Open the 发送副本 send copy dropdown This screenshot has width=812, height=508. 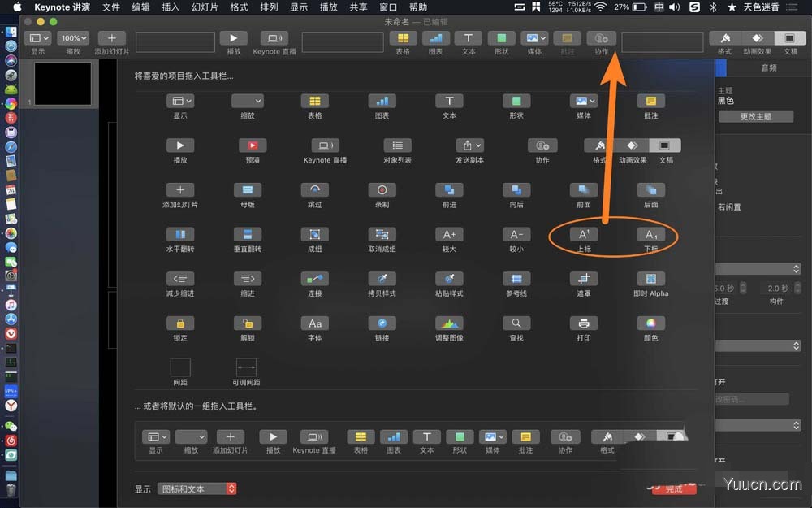469,145
